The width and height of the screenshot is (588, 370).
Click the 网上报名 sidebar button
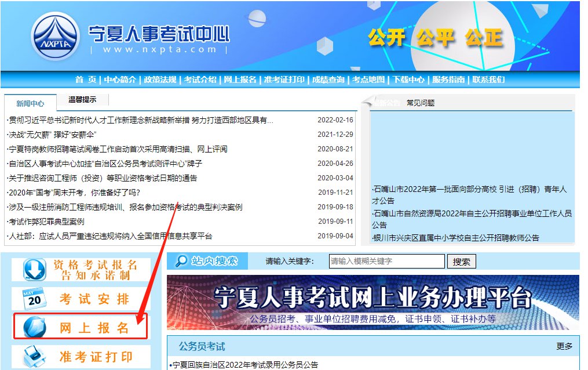(x=81, y=327)
